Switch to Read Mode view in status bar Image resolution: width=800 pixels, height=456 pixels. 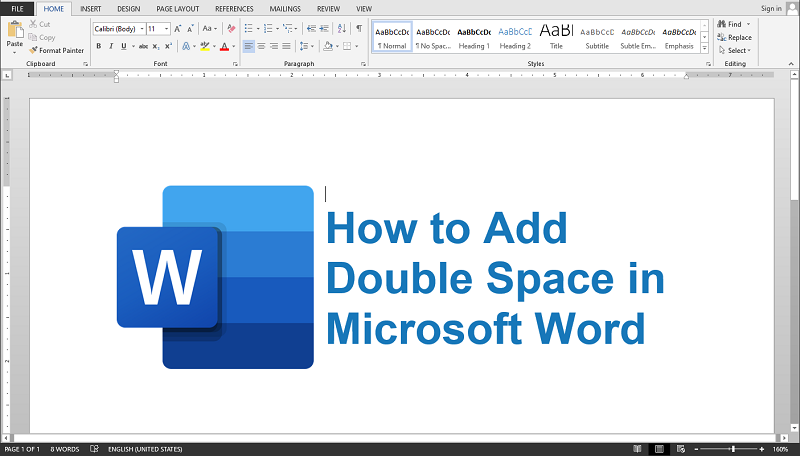tap(637, 449)
